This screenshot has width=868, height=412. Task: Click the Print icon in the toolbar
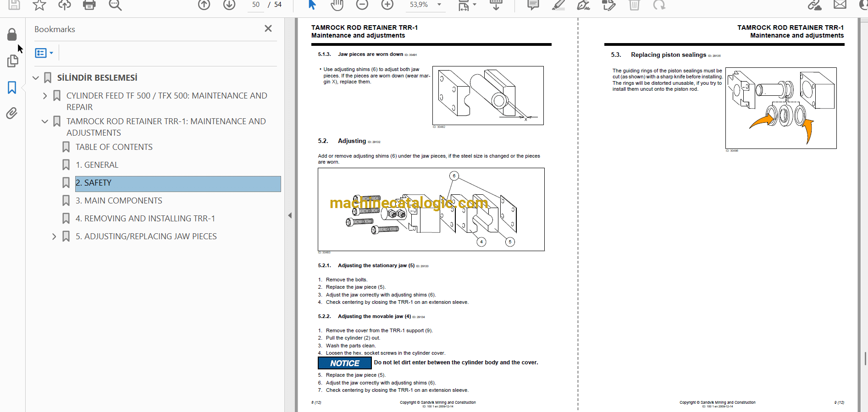[x=89, y=5]
